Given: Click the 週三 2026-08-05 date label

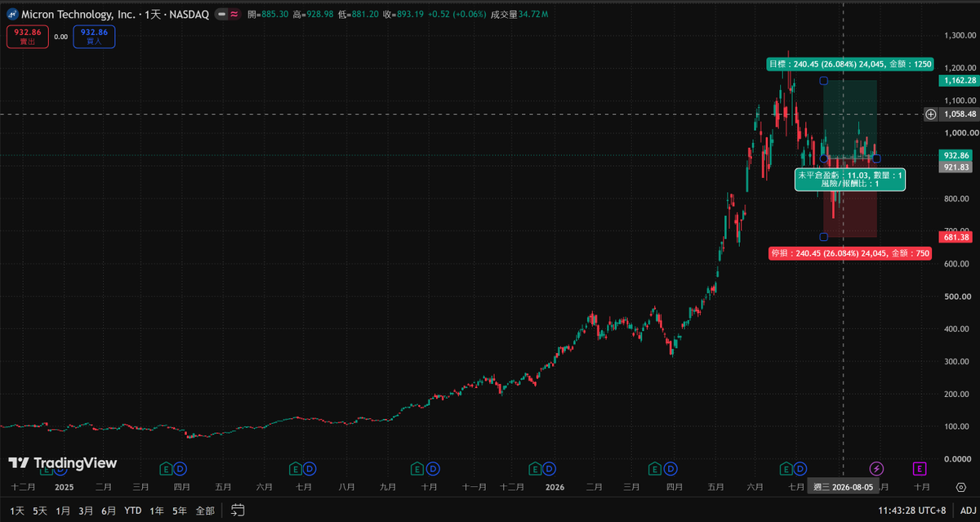Looking at the screenshot, I should [844, 488].
